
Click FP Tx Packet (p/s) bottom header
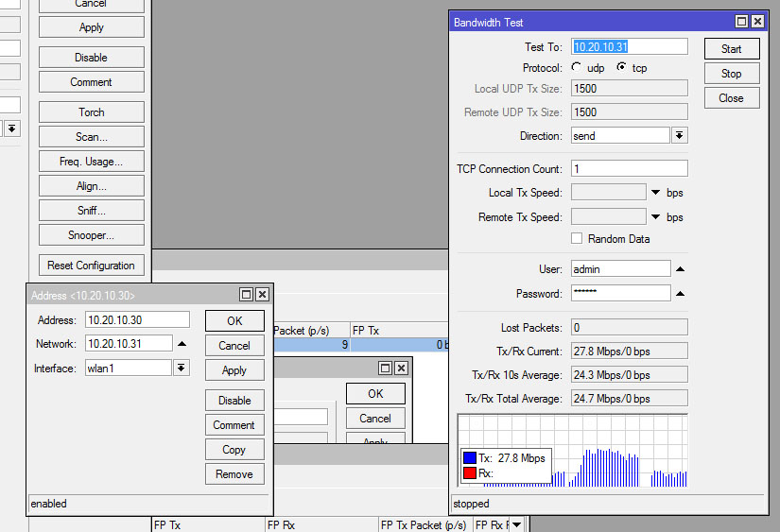(425, 524)
